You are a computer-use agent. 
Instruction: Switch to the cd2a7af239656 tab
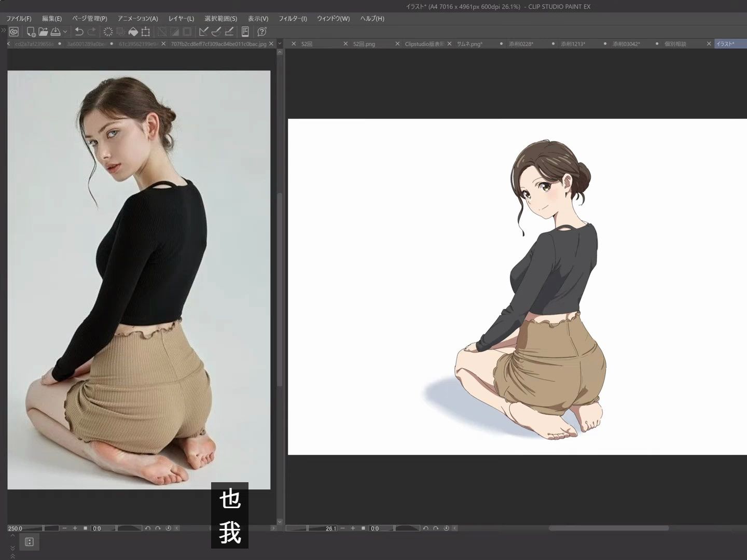[x=34, y=44]
